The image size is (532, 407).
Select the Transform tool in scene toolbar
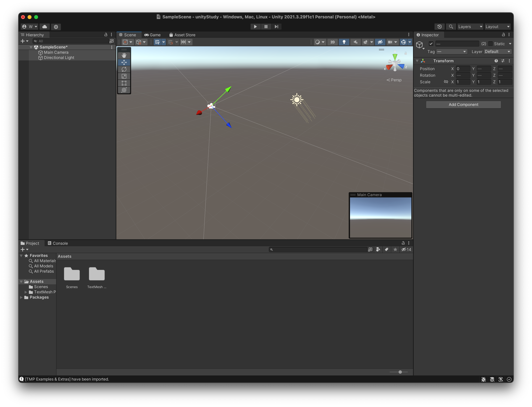124,90
